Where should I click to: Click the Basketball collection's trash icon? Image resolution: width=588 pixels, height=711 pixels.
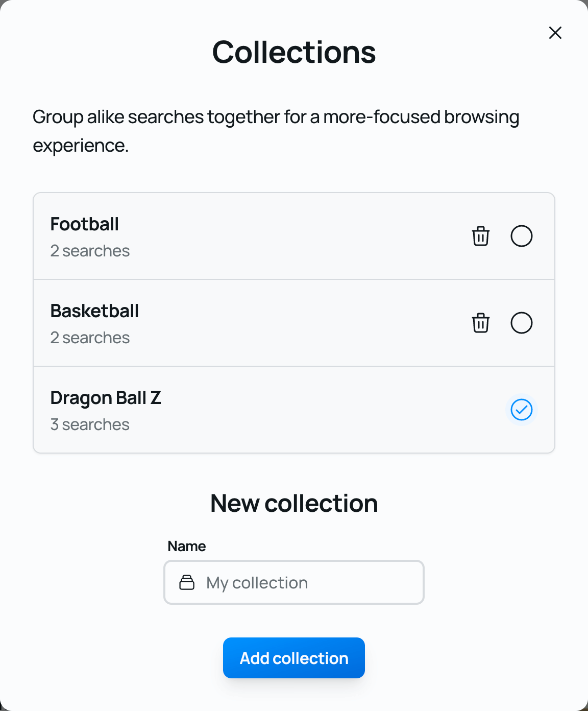(480, 323)
